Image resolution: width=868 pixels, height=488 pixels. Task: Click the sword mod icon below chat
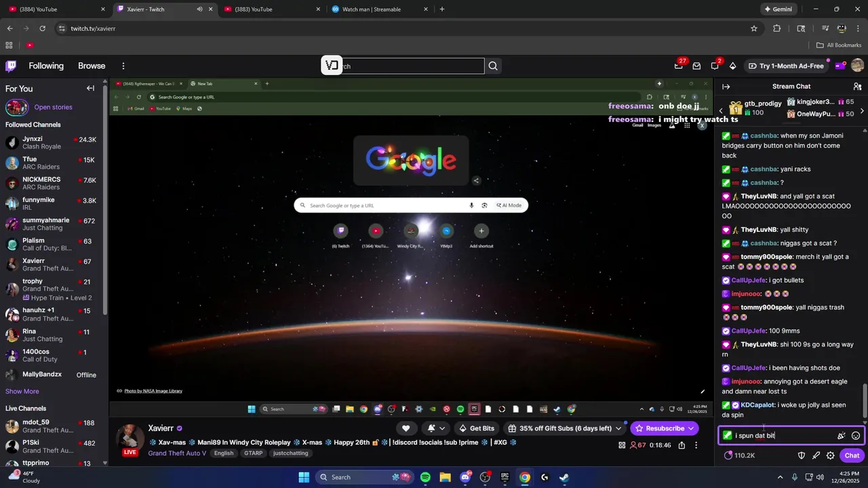pyautogui.click(x=816, y=455)
